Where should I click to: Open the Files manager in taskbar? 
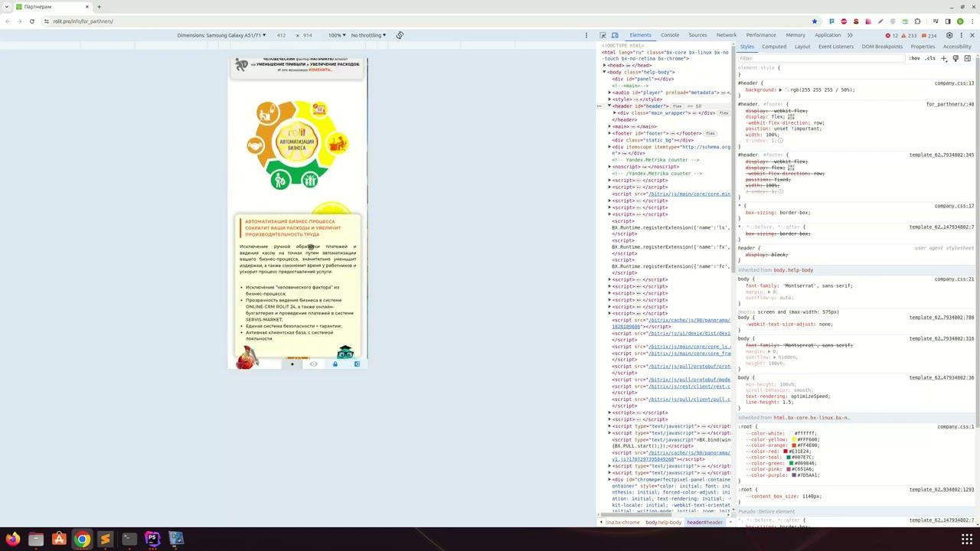[x=35, y=539]
